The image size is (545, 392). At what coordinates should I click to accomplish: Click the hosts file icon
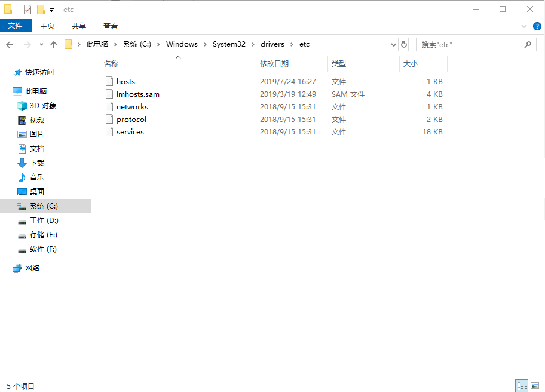[x=109, y=82]
